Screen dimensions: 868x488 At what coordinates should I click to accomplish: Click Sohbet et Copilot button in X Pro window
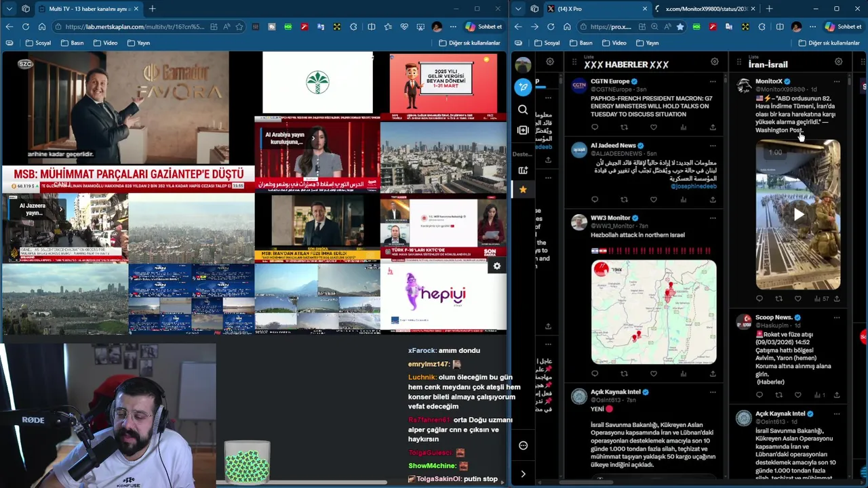tap(843, 26)
